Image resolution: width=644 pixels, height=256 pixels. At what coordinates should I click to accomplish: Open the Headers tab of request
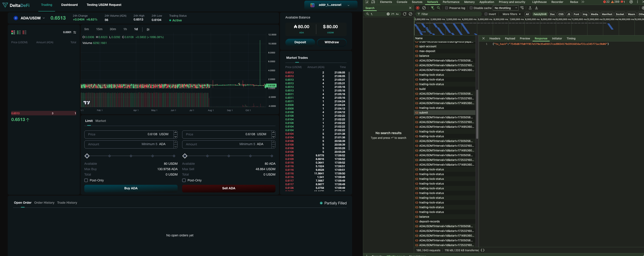495,39
